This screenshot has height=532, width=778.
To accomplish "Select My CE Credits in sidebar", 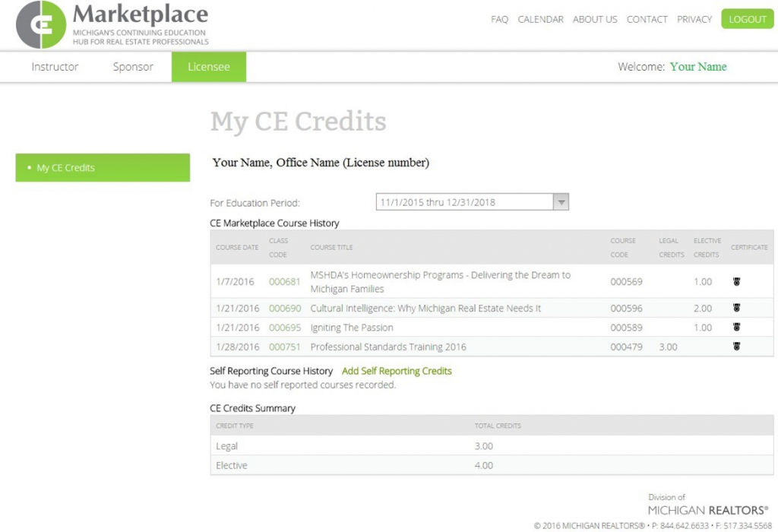I will [x=103, y=168].
